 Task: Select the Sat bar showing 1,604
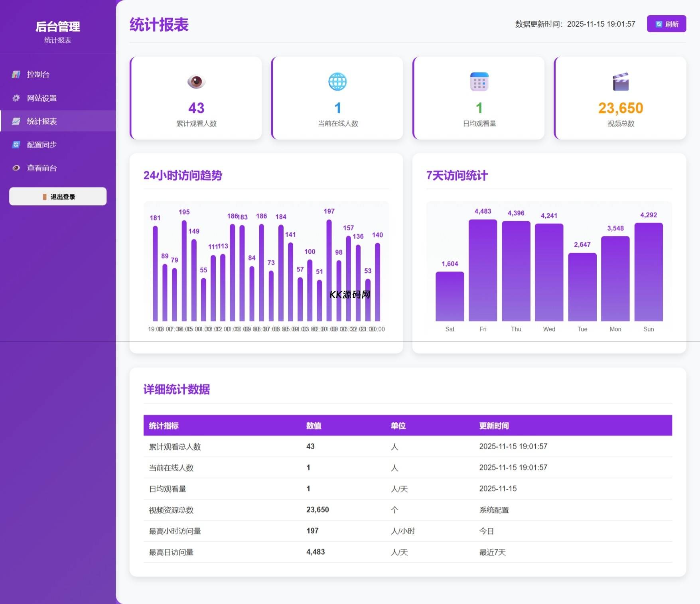tap(450, 296)
